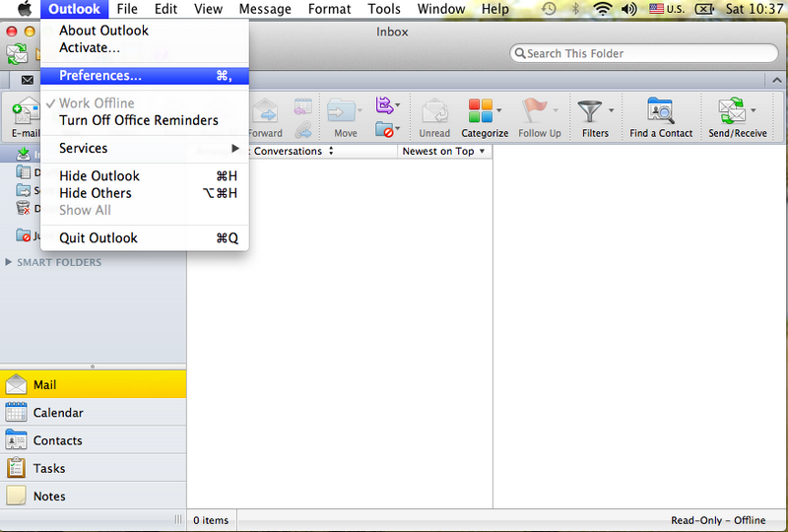Open the volume control icon
The height and width of the screenshot is (532, 788).
629,9
